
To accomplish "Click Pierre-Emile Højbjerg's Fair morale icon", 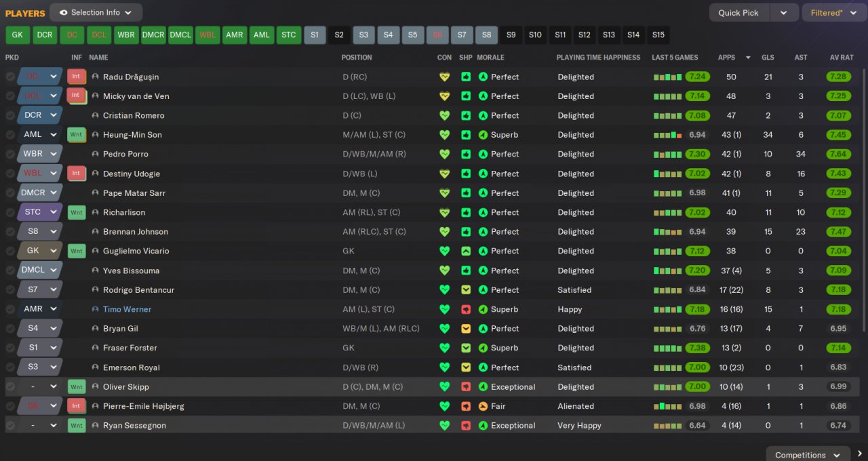I will [483, 406].
